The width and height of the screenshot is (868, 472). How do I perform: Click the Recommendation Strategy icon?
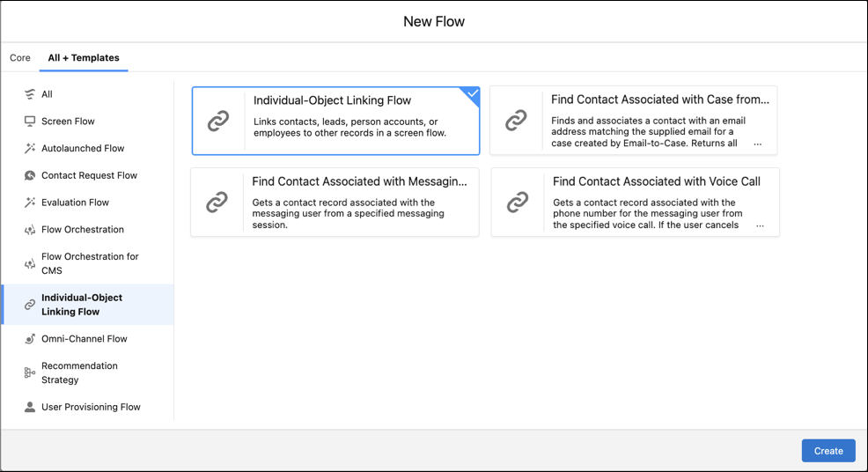[30, 373]
